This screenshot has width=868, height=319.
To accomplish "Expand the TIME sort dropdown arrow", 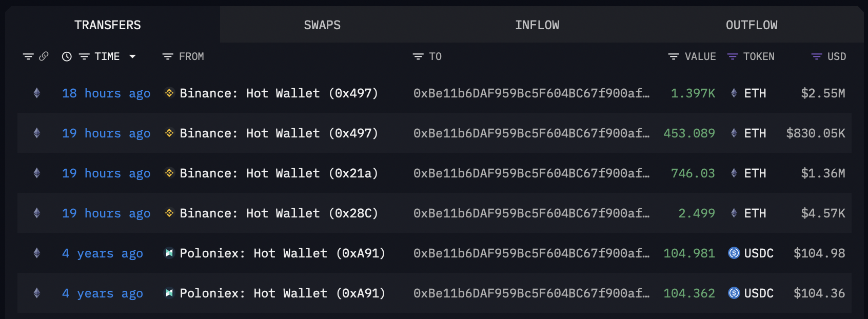I will tap(132, 56).
